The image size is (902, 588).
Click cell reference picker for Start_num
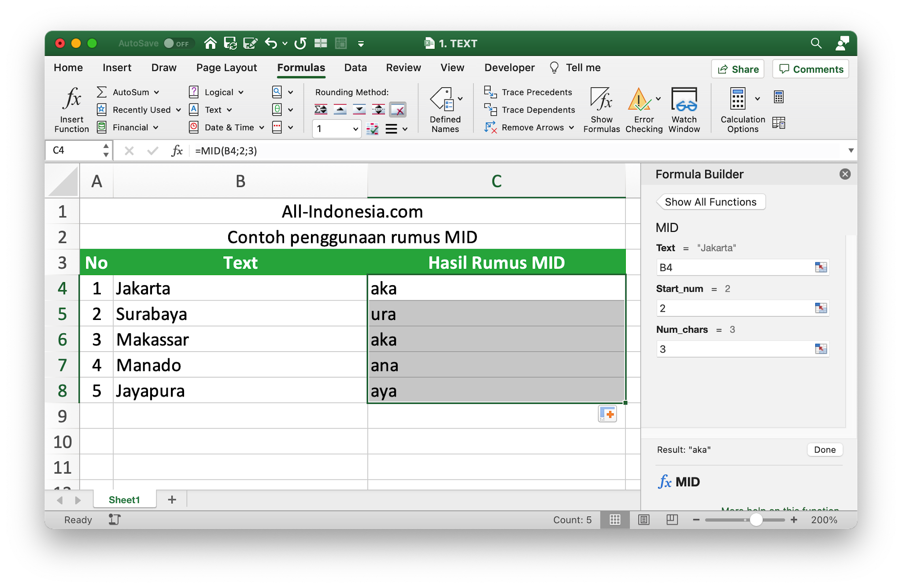pos(821,308)
